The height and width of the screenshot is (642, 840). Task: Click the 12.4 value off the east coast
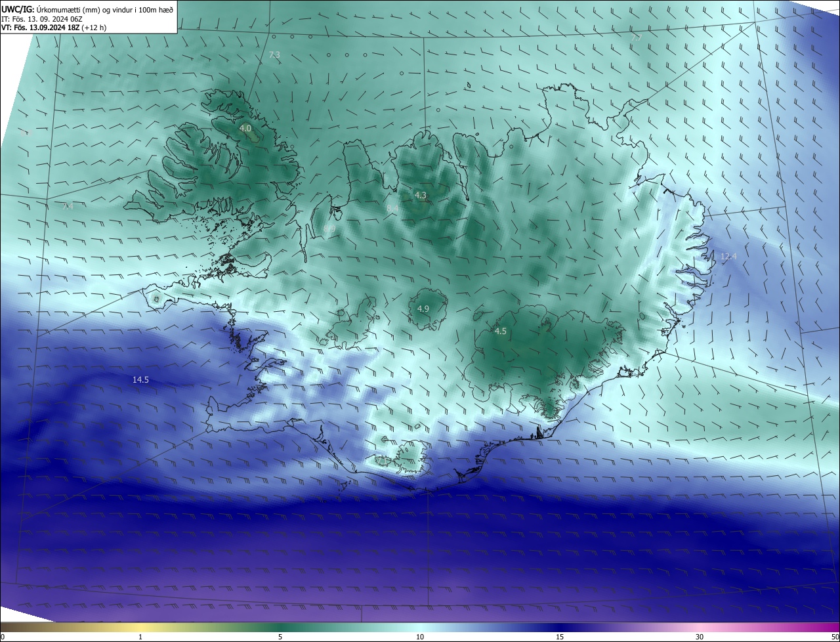click(728, 257)
